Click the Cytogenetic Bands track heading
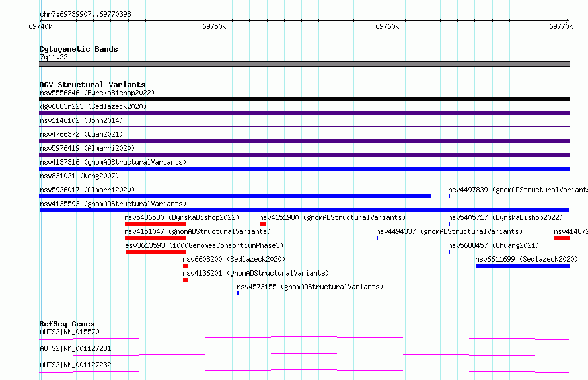 point(79,49)
